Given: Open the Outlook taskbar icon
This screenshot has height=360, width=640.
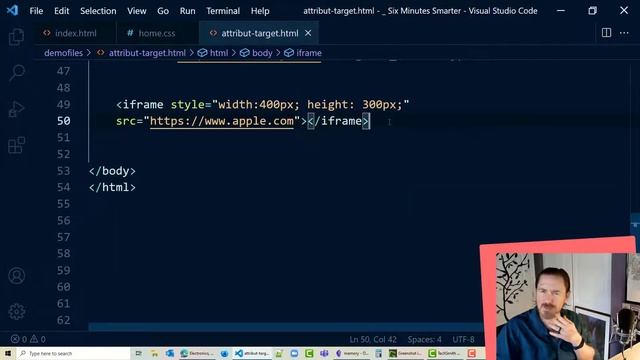Looking at the screenshot, I should (x=170, y=353).
